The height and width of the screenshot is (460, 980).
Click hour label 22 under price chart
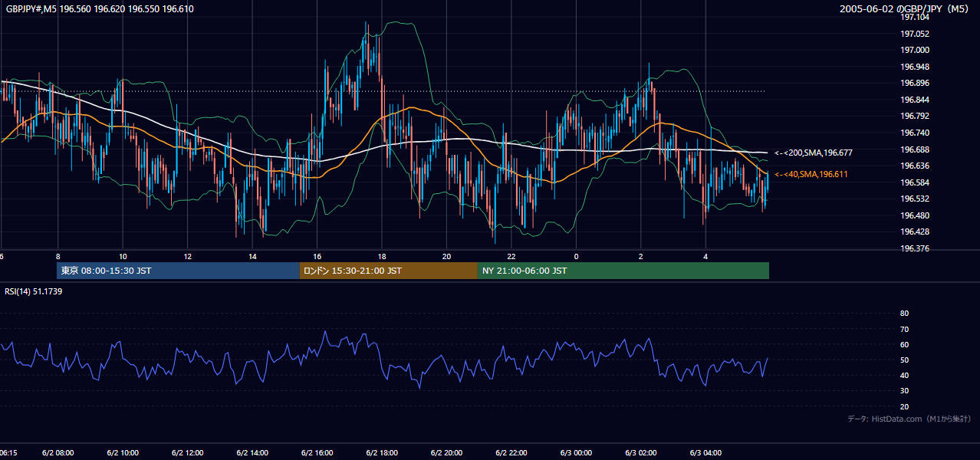(511, 257)
